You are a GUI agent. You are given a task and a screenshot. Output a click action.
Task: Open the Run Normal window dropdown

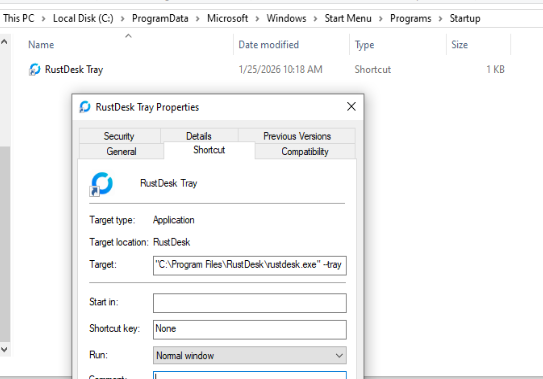250,355
